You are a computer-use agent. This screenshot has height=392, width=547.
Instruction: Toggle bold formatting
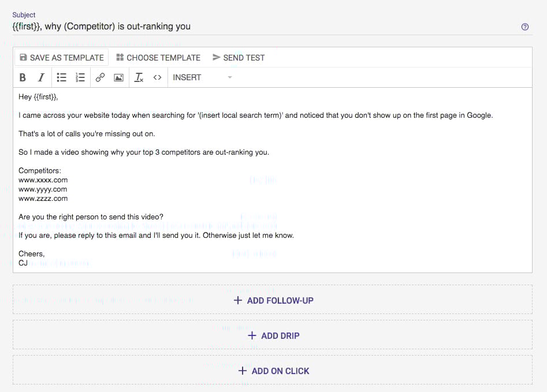(23, 77)
